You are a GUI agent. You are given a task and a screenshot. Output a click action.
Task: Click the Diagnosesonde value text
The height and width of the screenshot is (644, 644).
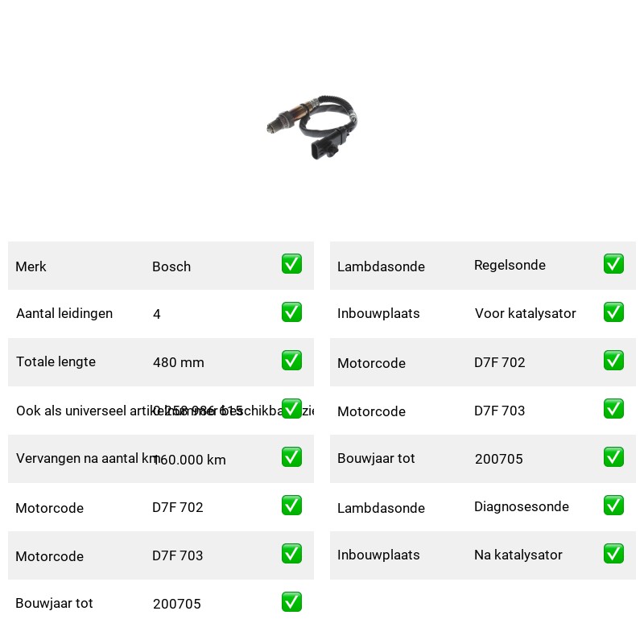click(521, 507)
